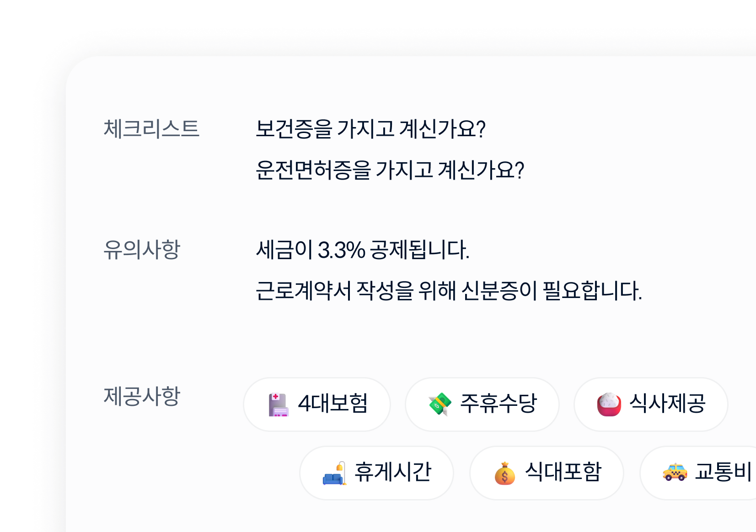
Task: Click the flying money icon for 주휴수당
Action: tap(440, 404)
